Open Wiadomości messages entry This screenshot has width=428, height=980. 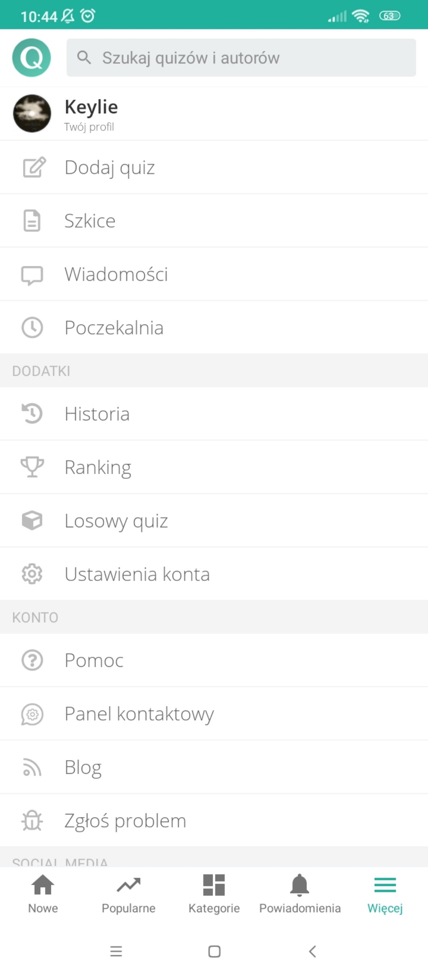click(116, 274)
